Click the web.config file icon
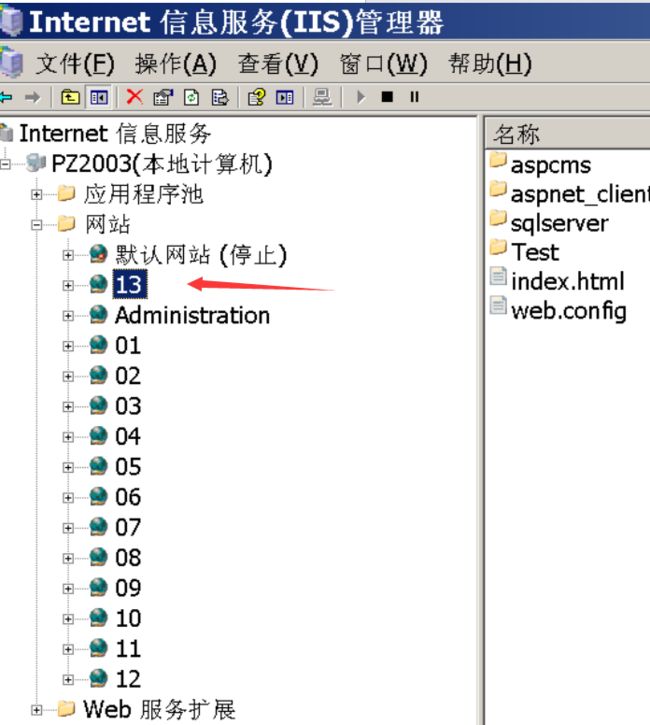The width and height of the screenshot is (650, 725). pos(498,306)
